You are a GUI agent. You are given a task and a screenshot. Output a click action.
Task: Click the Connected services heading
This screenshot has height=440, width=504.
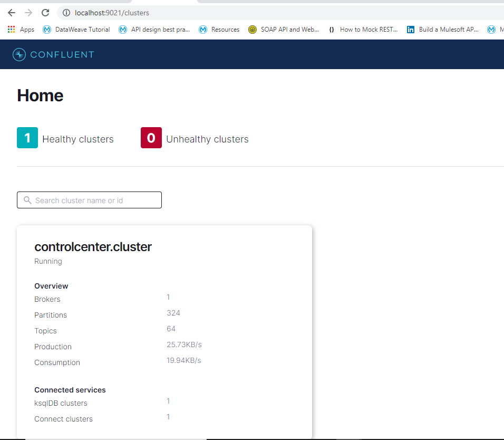tap(70, 390)
